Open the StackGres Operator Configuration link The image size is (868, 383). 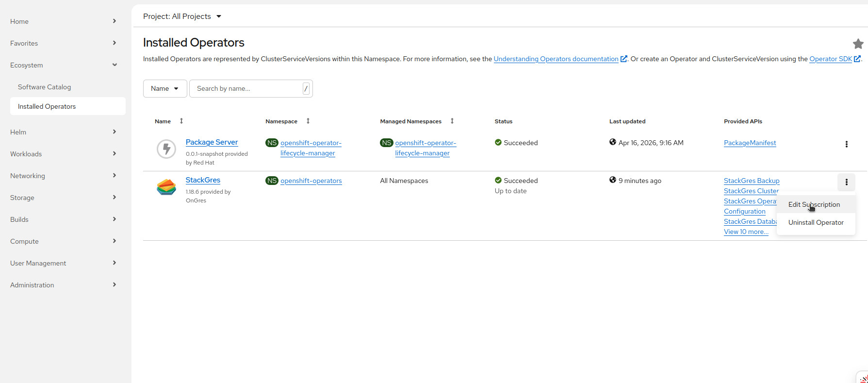point(750,206)
